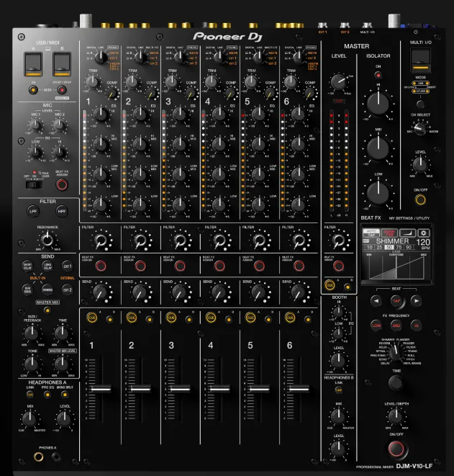Image resolution: width=454 pixels, height=476 pixels.
Task: Click channel 4 input selector knob
Action: click(x=219, y=57)
